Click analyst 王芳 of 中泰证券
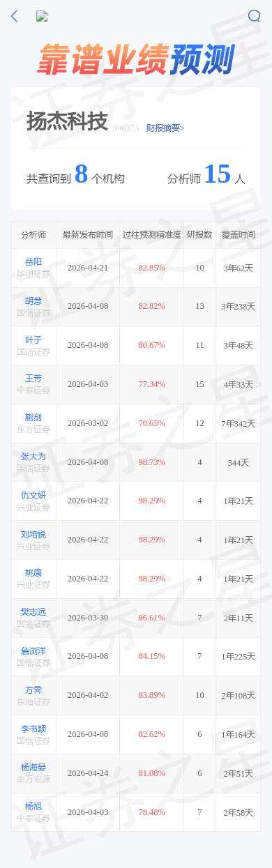 click(x=33, y=378)
